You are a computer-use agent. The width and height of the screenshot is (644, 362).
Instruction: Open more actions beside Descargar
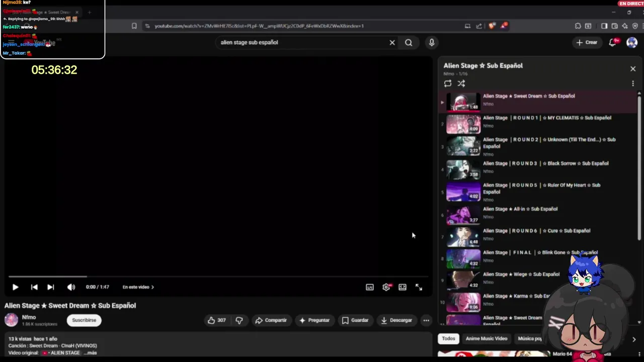426,320
